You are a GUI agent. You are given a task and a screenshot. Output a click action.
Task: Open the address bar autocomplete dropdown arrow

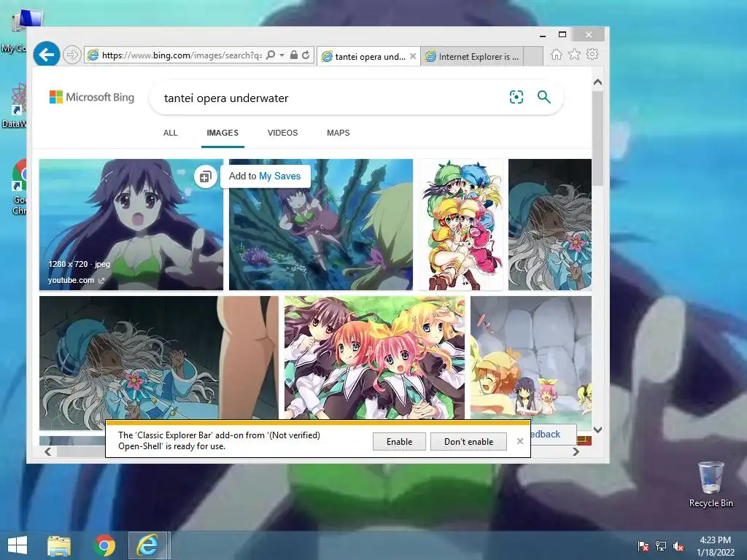pyautogui.click(x=282, y=55)
